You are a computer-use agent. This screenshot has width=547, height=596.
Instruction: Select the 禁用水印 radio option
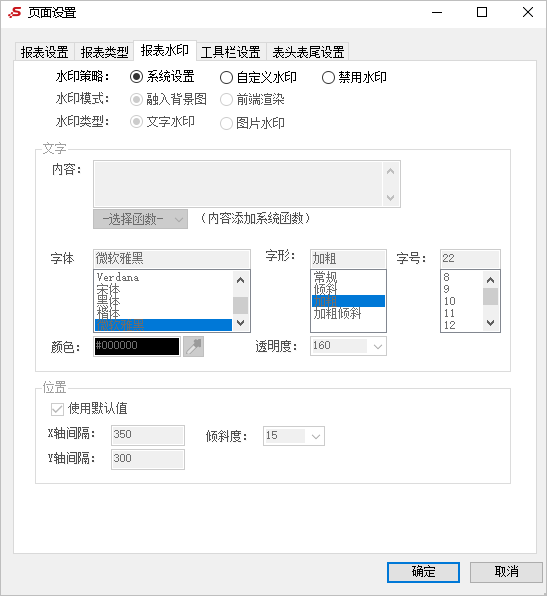tap(354, 78)
